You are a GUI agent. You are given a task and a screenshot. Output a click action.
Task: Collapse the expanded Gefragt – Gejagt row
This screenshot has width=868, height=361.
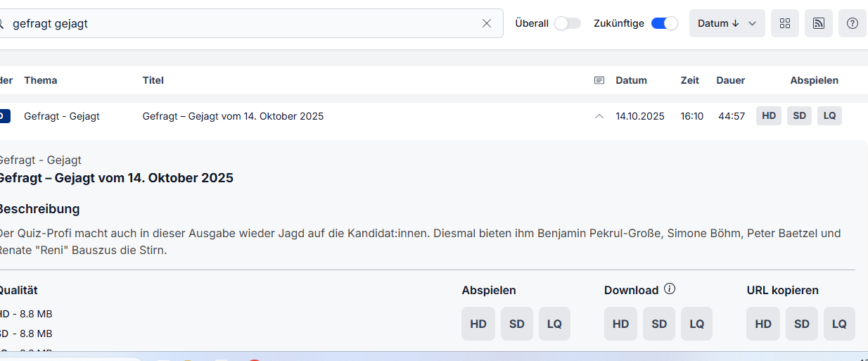599,116
